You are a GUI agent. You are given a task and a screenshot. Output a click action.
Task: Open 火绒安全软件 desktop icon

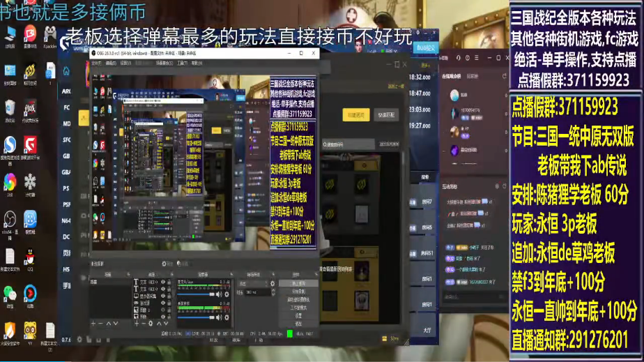pyautogui.click(x=10, y=333)
